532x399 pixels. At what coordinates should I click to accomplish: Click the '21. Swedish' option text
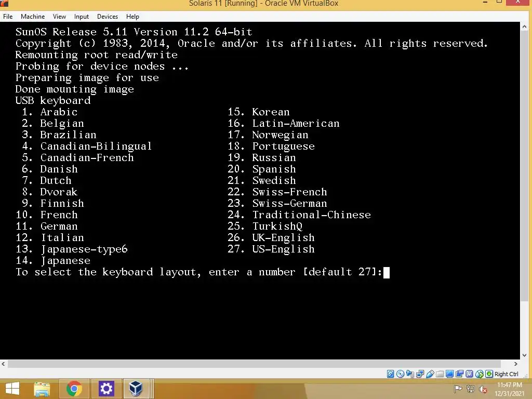coord(262,180)
